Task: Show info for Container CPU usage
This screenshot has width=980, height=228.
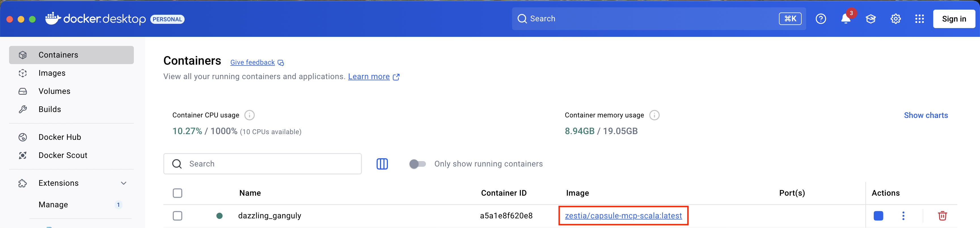Action: click(x=249, y=115)
